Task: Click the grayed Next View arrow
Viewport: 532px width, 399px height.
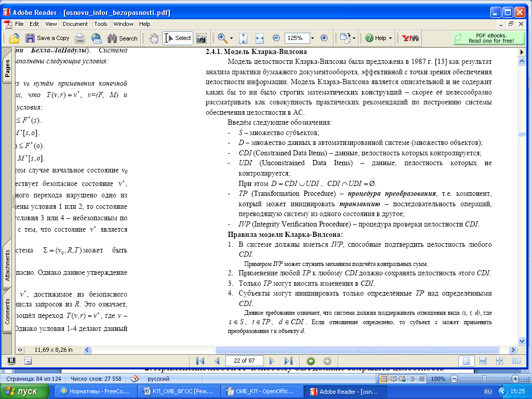Action: point(327,361)
